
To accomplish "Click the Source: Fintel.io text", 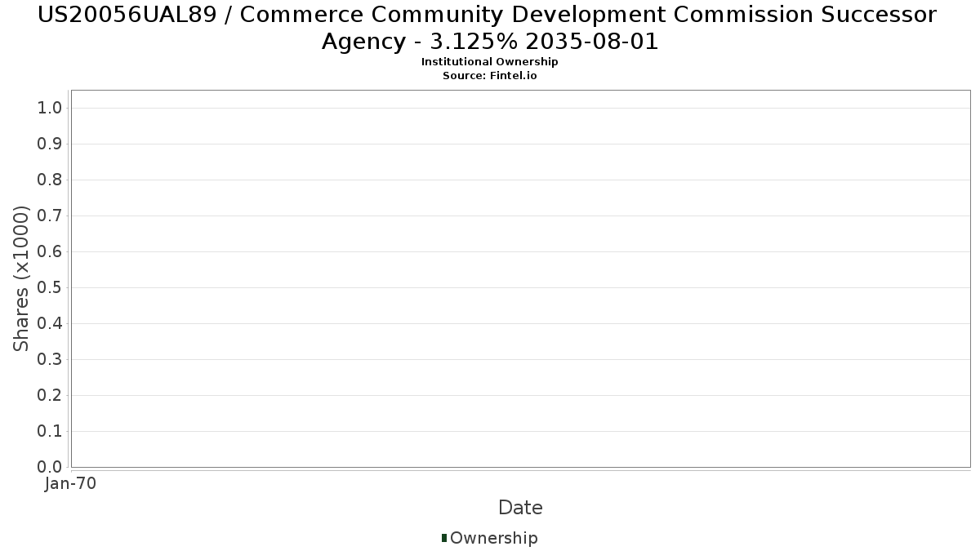I will [490, 76].
